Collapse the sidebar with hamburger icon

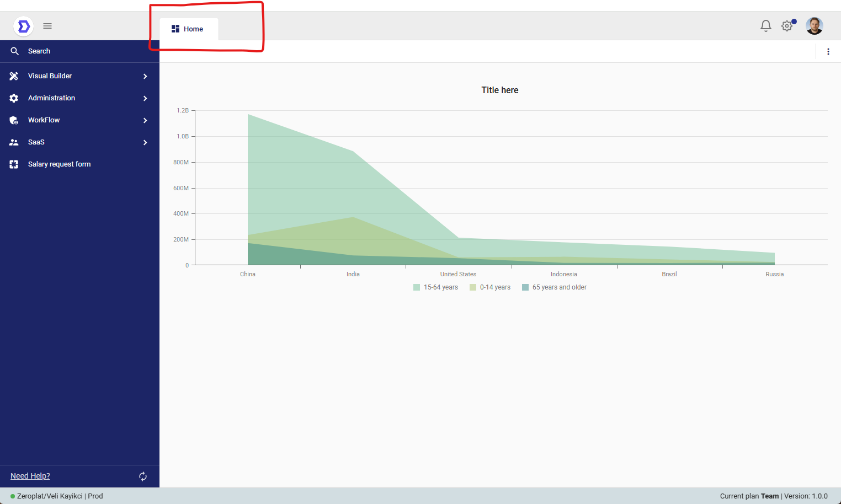click(x=47, y=26)
